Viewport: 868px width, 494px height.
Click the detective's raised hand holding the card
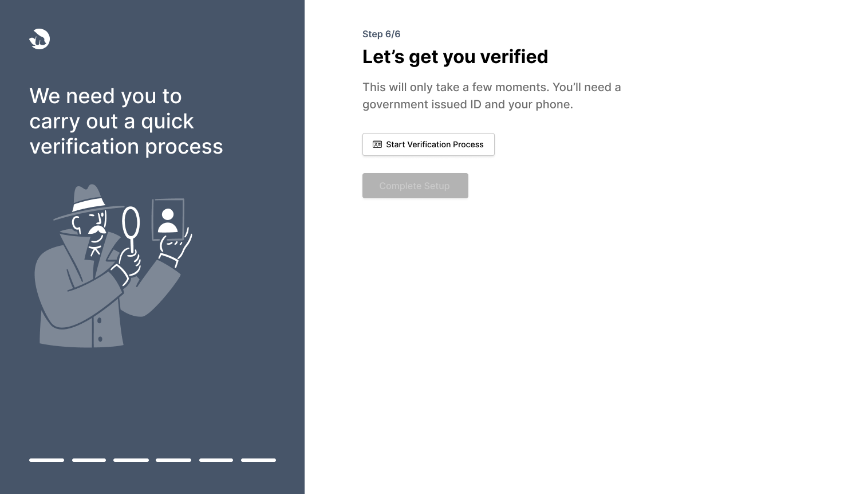[175, 247]
